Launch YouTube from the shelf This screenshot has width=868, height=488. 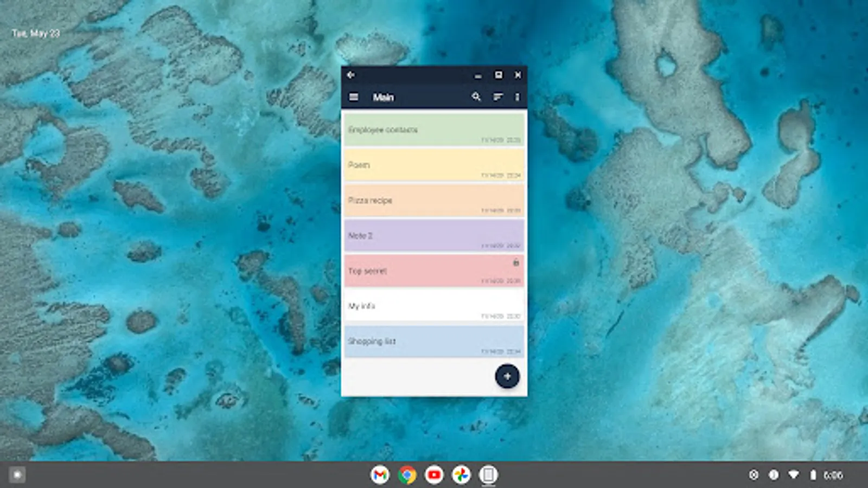click(x=434, y=475)
